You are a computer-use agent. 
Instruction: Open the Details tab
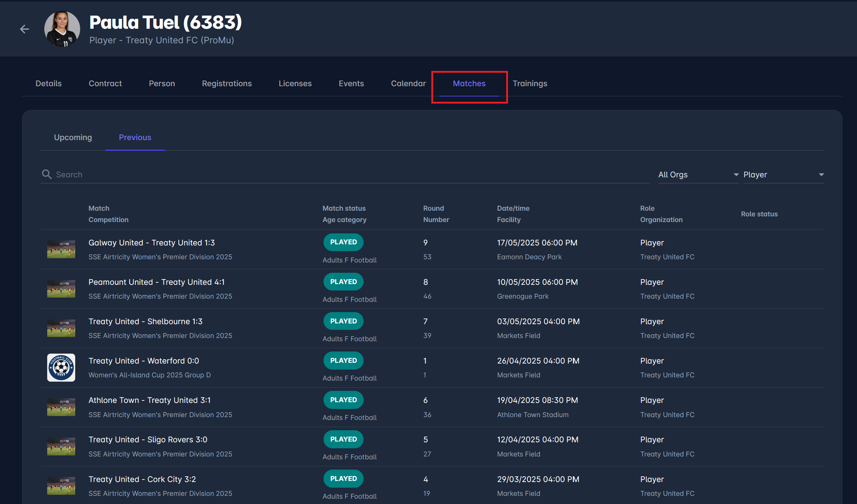point(49,83)
